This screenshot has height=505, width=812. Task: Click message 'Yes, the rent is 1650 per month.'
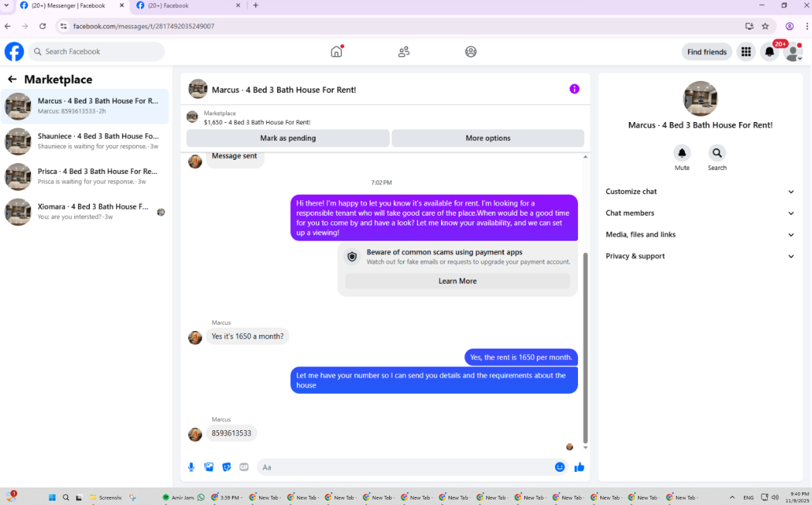pos(521,357)
